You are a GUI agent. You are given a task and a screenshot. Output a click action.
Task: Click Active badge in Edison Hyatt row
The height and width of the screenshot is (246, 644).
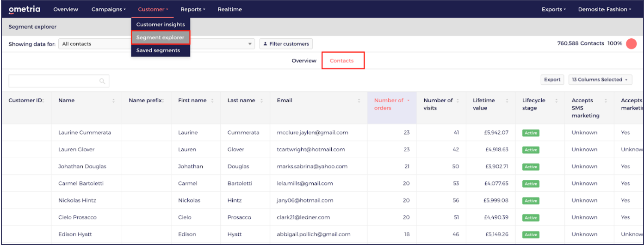click(x=531, y=234)
